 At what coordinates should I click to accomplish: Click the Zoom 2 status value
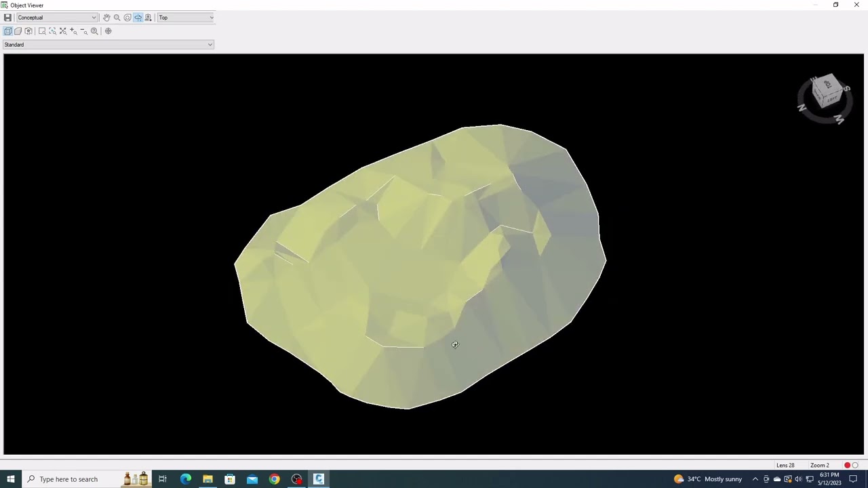point(819,466)
